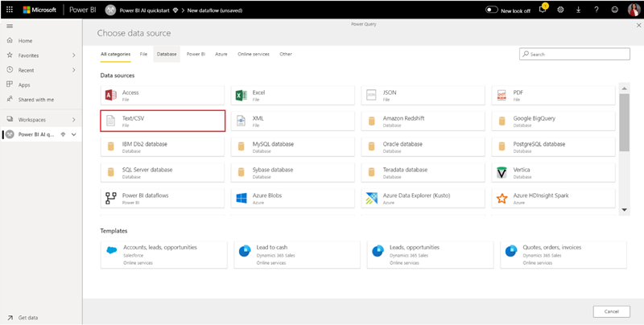Click the notifications bell icon
This screenshot has width=644, height=325.
542,10
